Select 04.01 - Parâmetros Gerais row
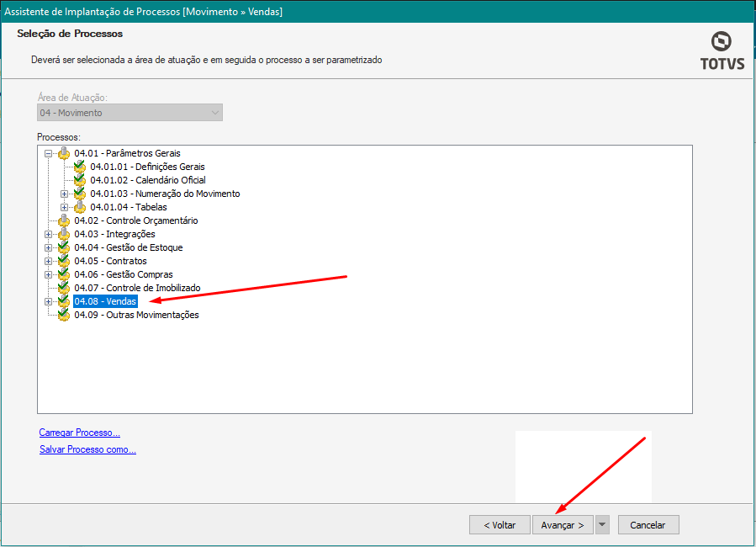This screenshot has width=756, height=547. click(127, 153)
